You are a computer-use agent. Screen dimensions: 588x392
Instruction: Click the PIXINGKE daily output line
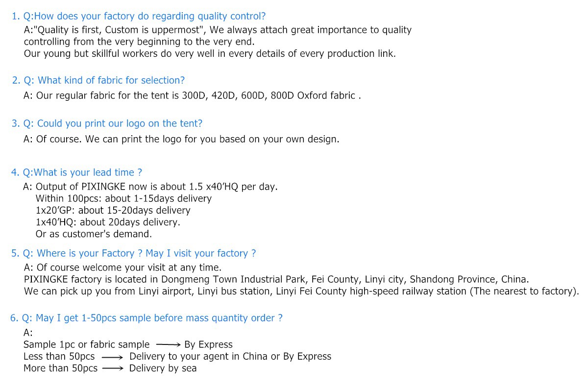(x=150, y=187)
